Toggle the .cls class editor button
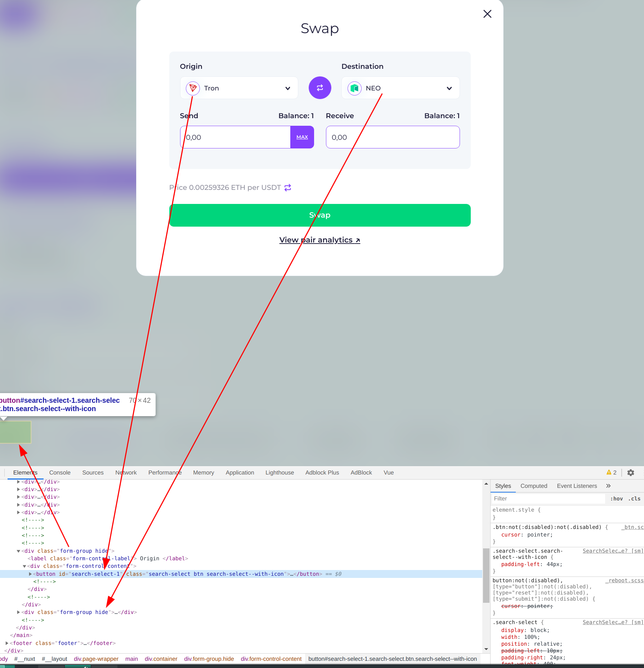Screen dimensions: 644x668 coord(635,499)
